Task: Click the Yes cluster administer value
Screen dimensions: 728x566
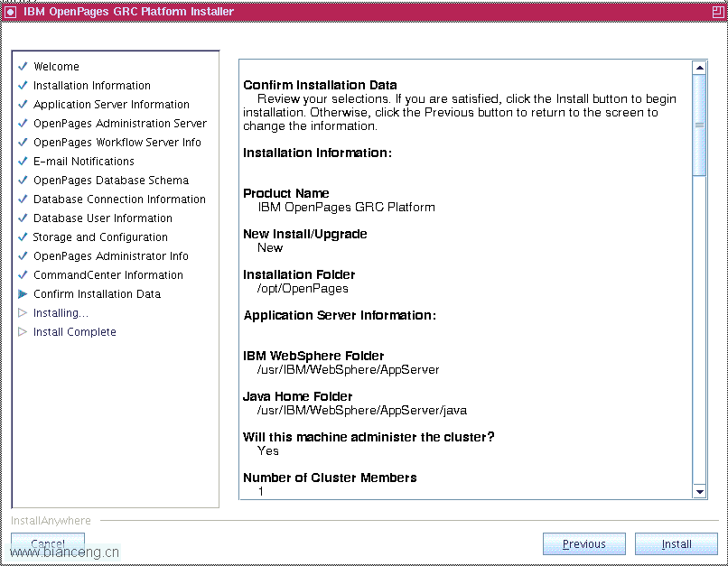Action: 268,451
